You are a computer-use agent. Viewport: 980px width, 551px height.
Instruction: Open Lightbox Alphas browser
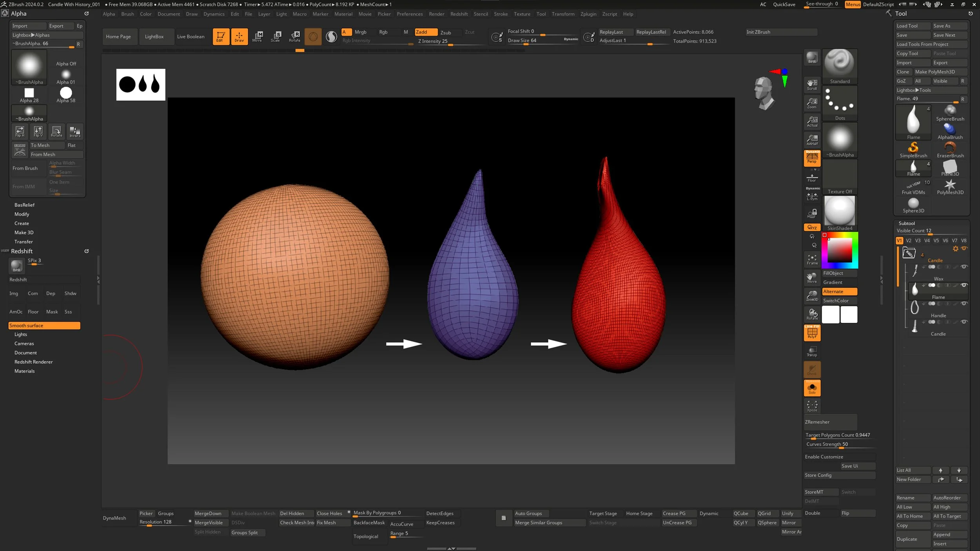31,35
